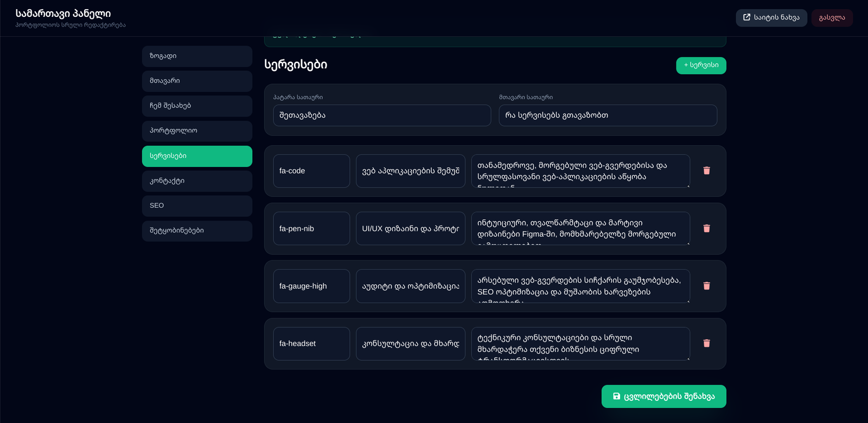
Task: Edit the ტექნიკური კონსულტაციები description textarea
Action: click(x=580, y=343)
